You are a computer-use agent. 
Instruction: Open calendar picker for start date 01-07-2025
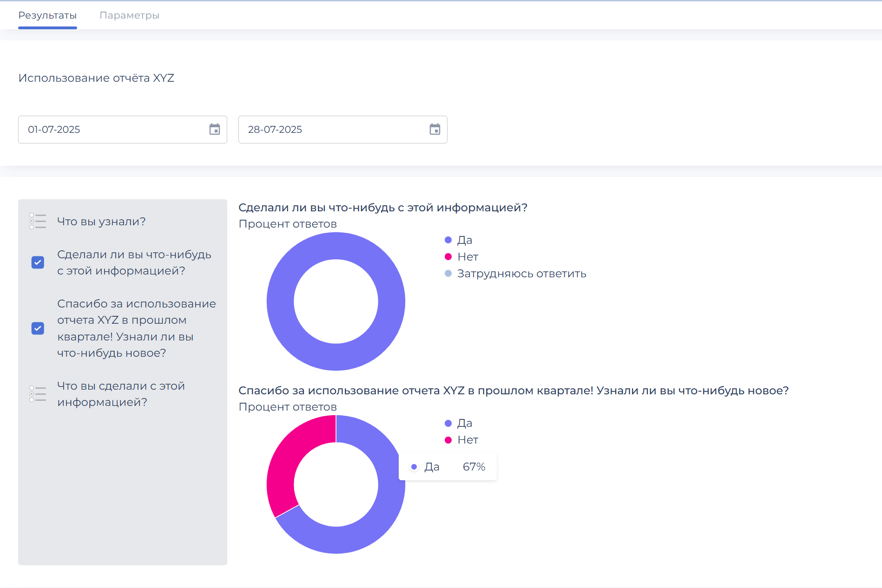click(214, 130)
